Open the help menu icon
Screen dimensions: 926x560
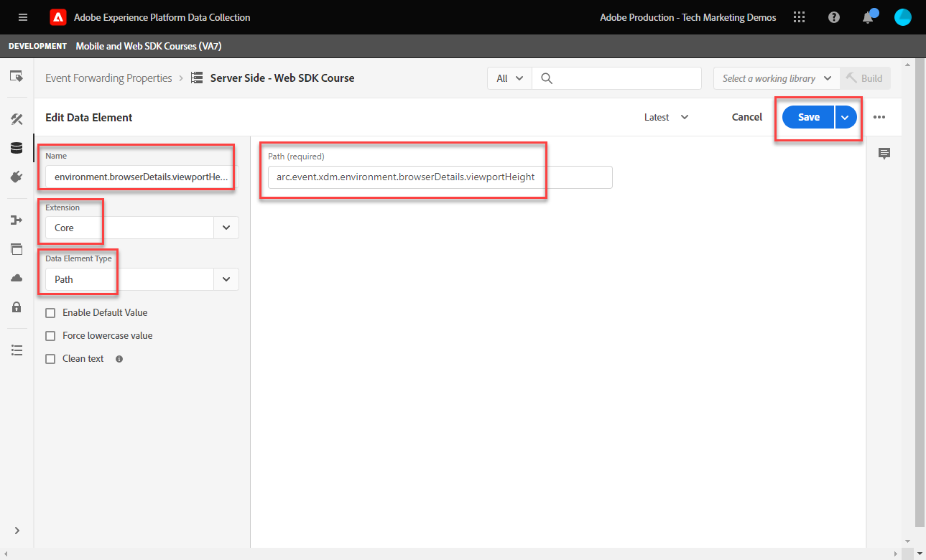click(834, 17)
